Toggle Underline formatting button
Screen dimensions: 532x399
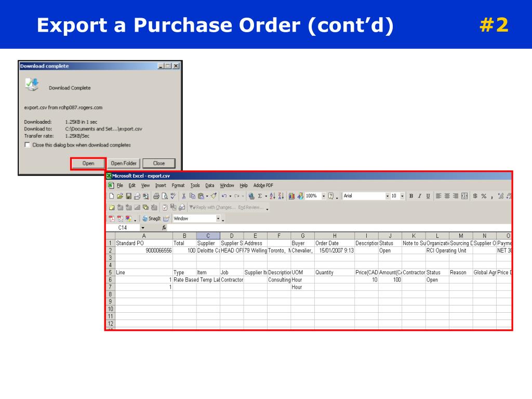[428, 196]
